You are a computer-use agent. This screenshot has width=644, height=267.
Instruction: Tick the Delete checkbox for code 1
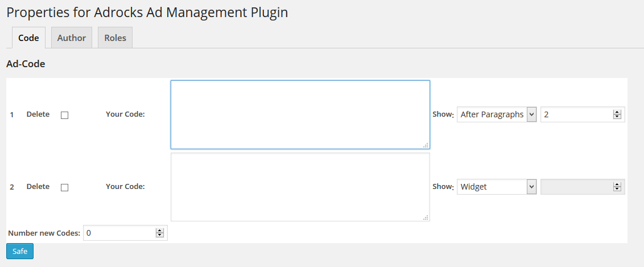(64, 116)
